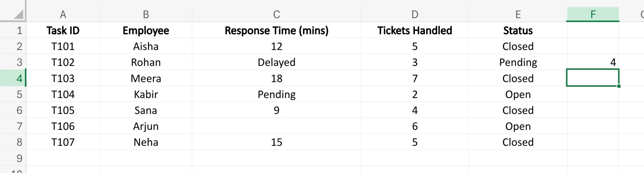Click cell F3 showing value 4
The image size is (644, 173).
[593, 62]
